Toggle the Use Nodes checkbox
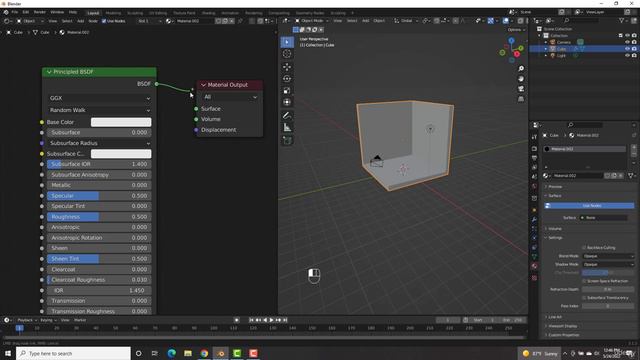This screenshot has height=360, width=640. [x=104, y=21]
